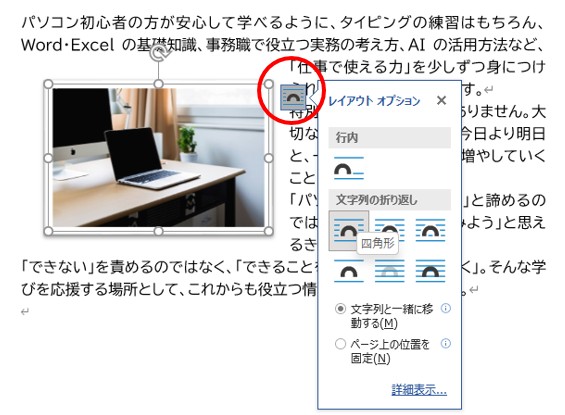The image size is (565, 415).
Task: Select the through wrap icon in the top row
Action: [x=430, y=231]
